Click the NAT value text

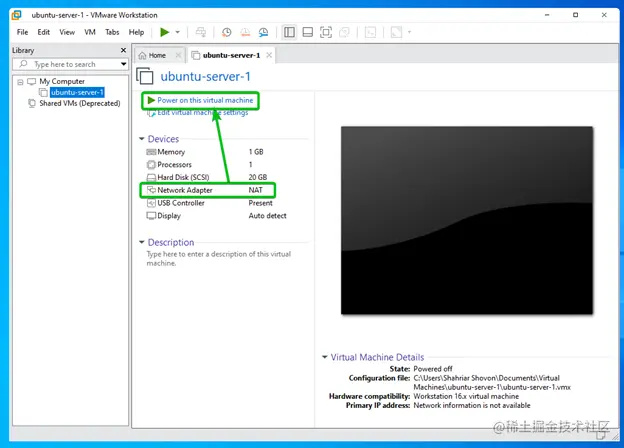255,190
